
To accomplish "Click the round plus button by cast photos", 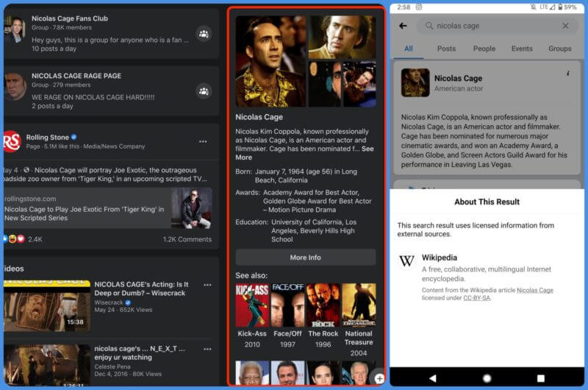I will pos(379,378).
